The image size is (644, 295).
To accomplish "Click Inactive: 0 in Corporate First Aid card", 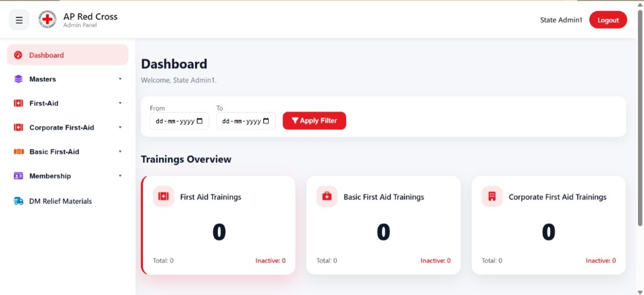I will click(x=601, y=261).
